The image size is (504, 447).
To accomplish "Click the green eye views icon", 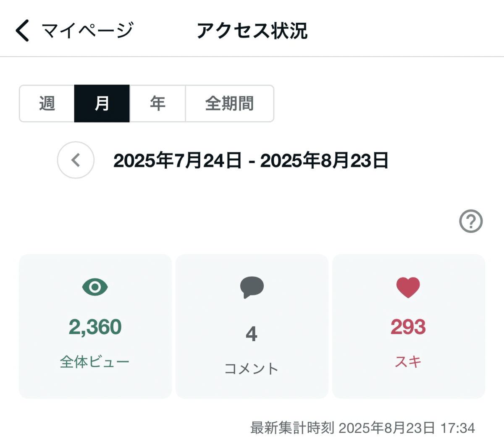I will point(95,287).
